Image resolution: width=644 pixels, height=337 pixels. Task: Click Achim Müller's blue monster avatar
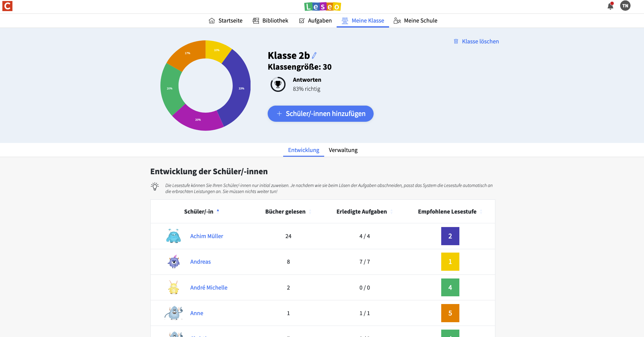pos(174,236)
